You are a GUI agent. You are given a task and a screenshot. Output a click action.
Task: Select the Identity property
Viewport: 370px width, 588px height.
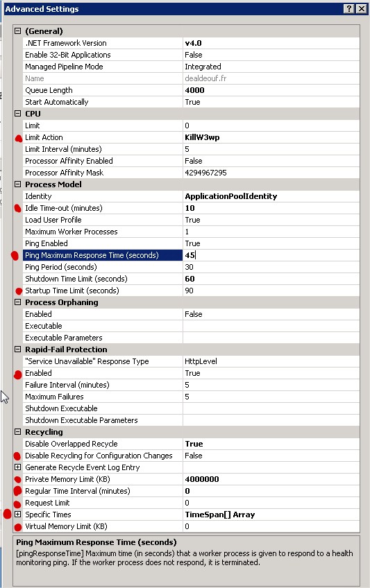click(103, 196)
